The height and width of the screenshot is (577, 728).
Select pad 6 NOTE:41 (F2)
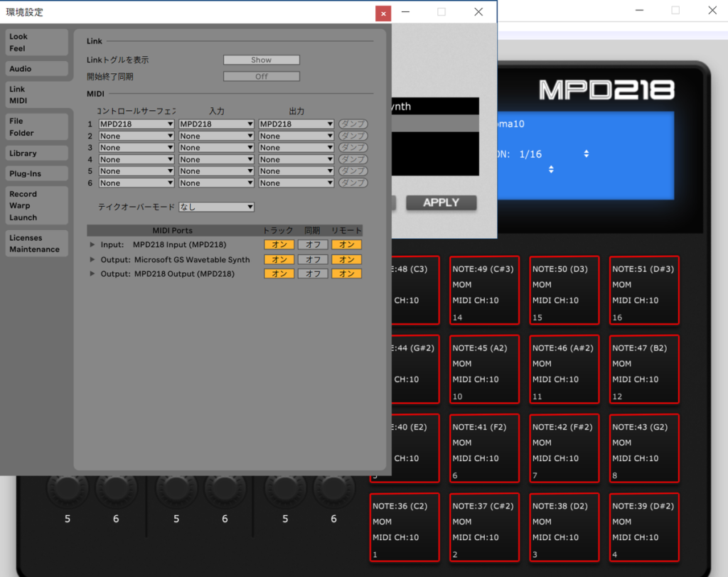click(x=484, y=448)
